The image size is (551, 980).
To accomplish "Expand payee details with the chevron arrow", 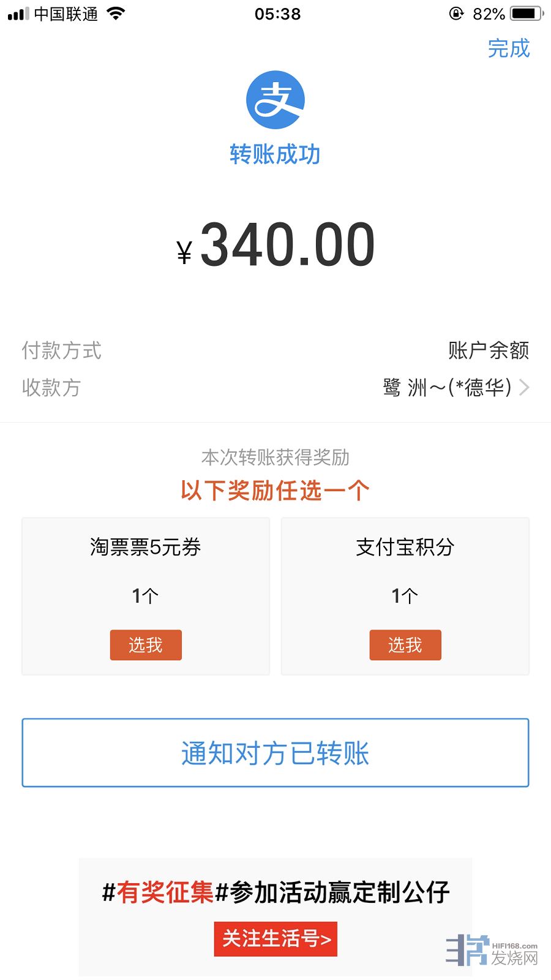I will [524, 387].
